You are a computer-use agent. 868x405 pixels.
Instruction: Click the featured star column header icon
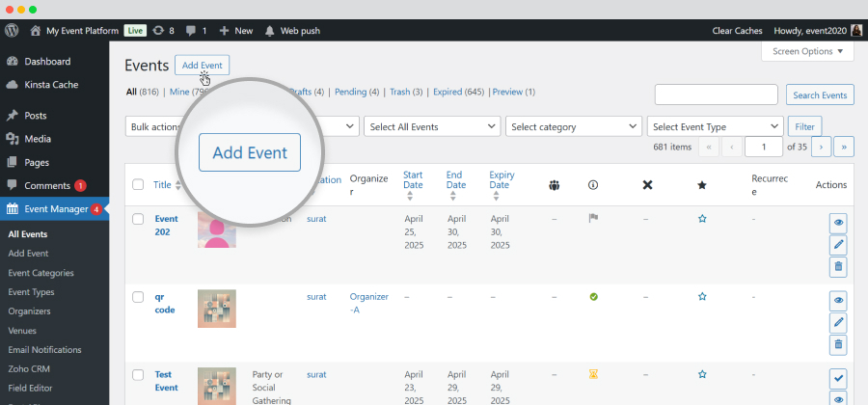tap(702, 185)
